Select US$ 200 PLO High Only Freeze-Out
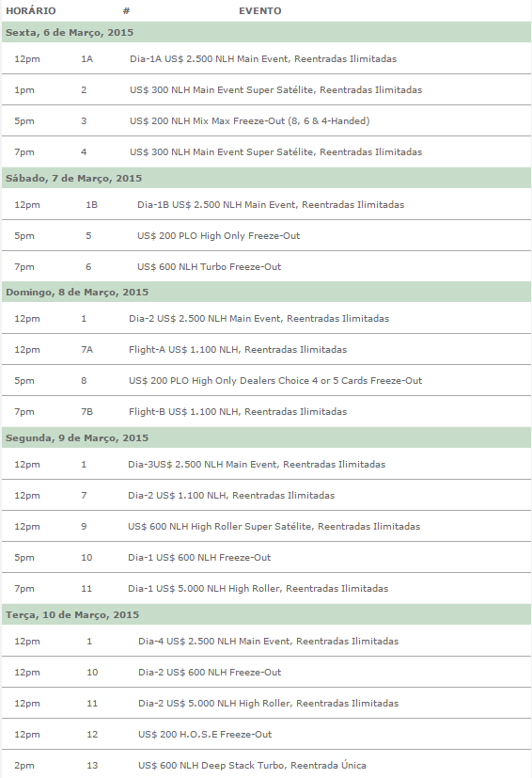Screen dimensions: 532x778 (x=219, y=236)
